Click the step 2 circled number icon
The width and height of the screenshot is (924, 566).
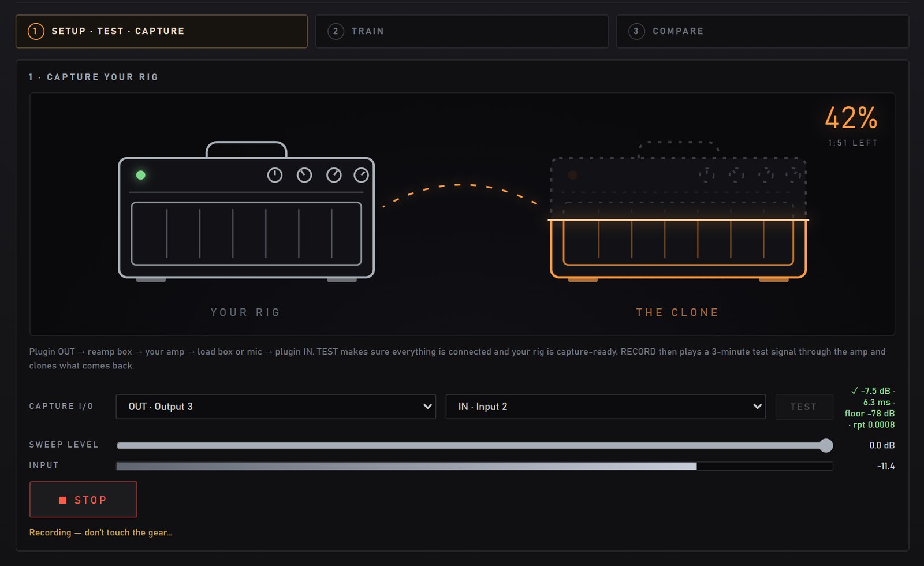tap(336, 31)
